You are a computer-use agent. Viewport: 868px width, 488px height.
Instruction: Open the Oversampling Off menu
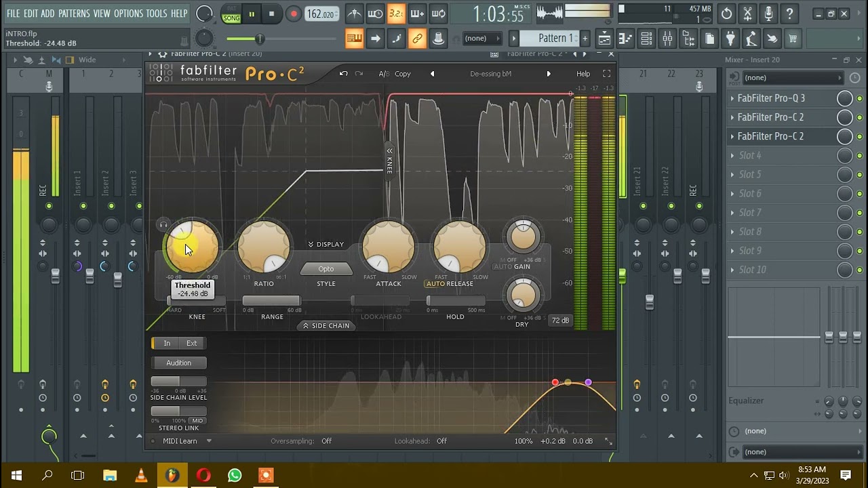point(326,441)
